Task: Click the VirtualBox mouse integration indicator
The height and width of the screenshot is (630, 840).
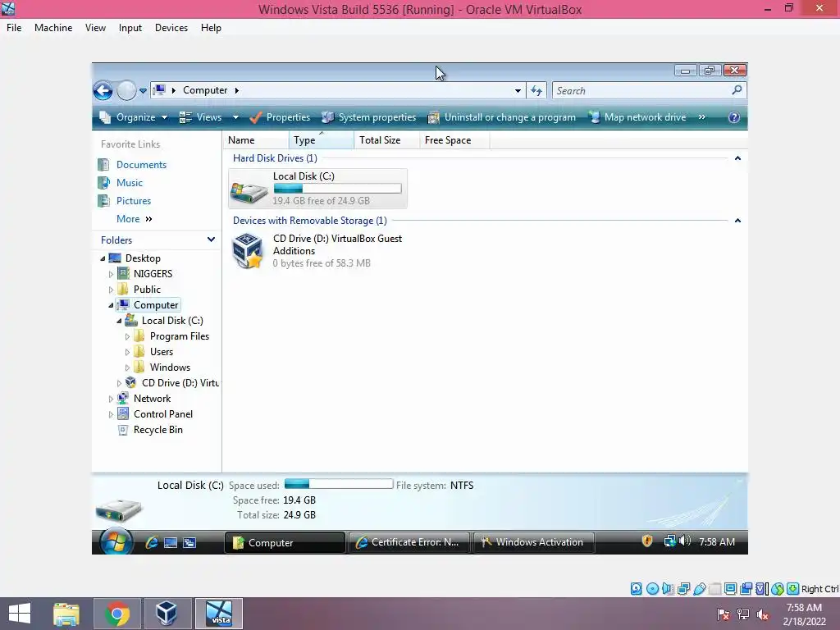Action: click(778, 589)
